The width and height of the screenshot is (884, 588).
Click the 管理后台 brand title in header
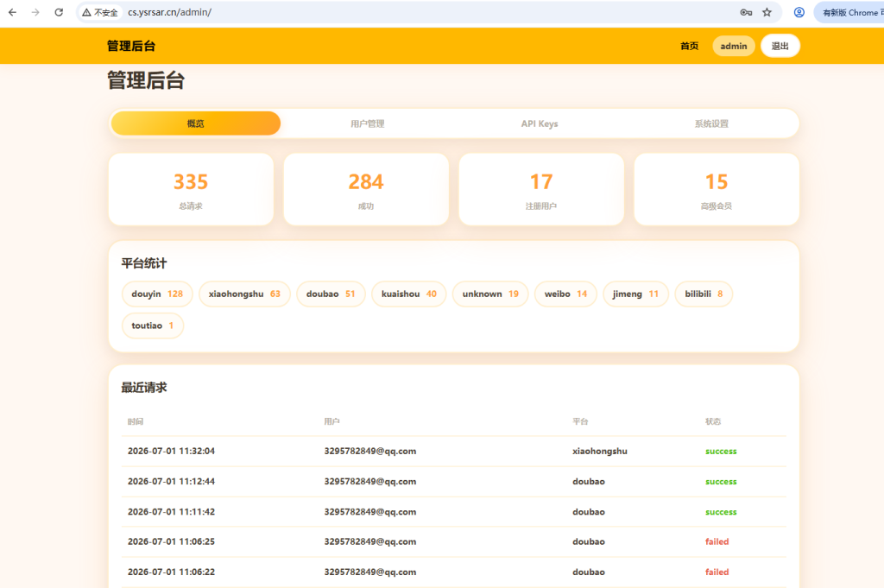[x=131, y=47]
